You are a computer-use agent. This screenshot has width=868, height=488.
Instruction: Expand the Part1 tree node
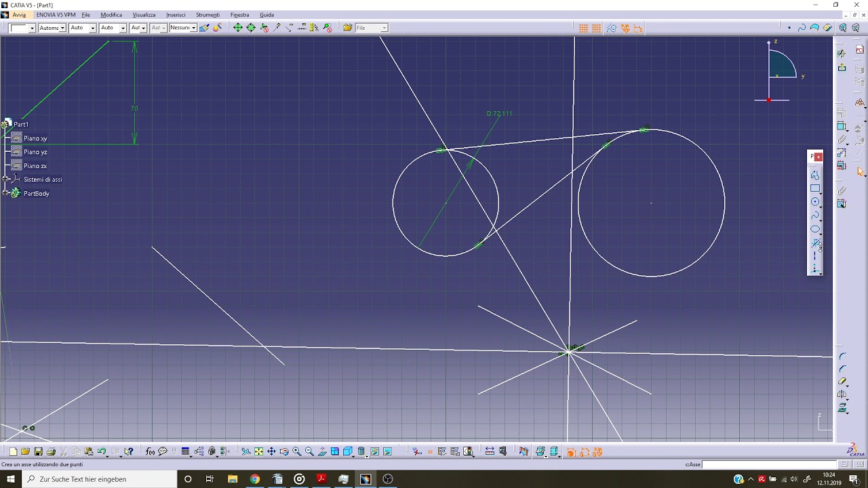(x=5, y=125)
